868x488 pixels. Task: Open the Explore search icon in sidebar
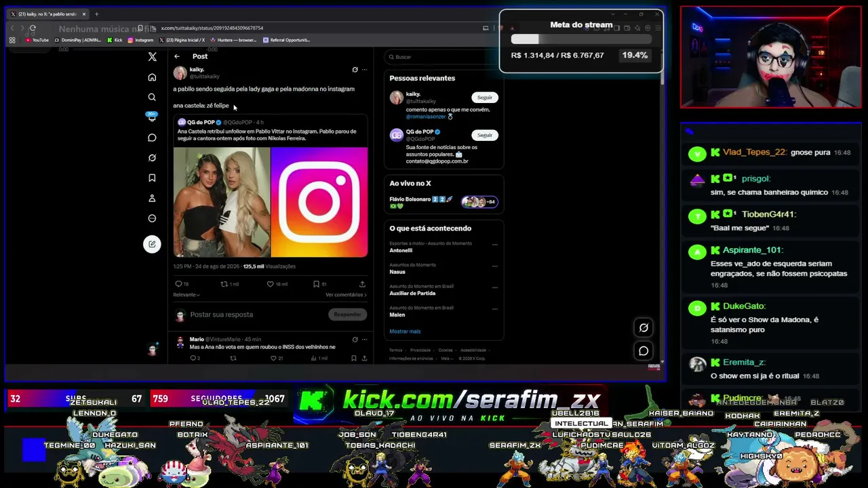pyautogui.click(x=152, y=98)
